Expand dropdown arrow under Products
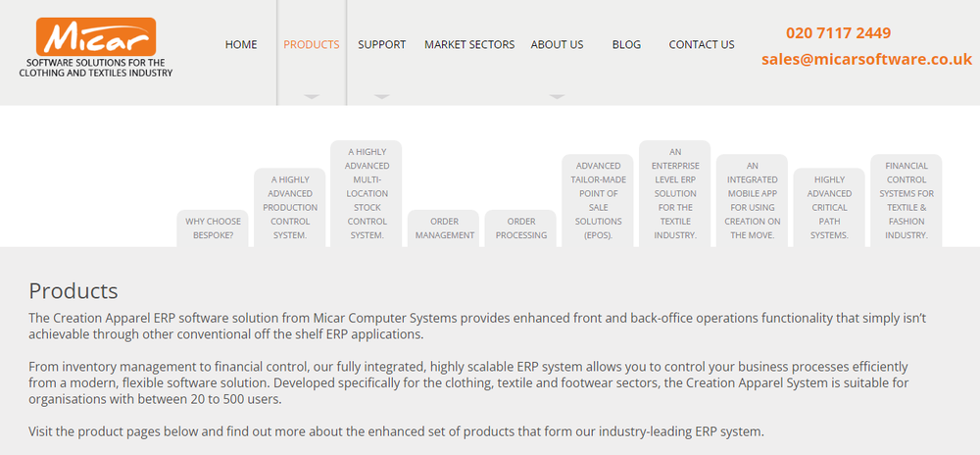The image size is (980, 455). (312, 97)
